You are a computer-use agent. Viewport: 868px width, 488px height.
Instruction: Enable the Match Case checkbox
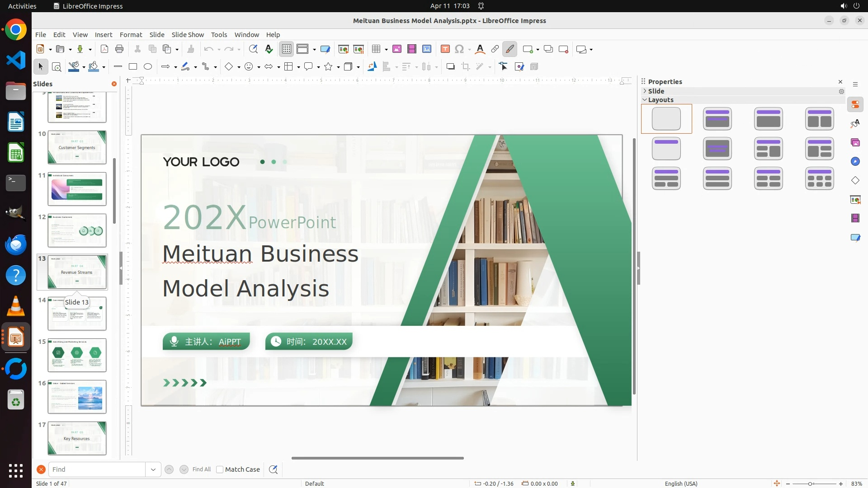(220, 469)
